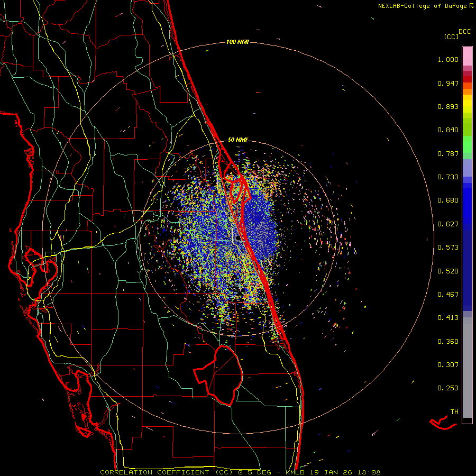This screenshot has height=476, width=476.
Task: Pick the yellow swatch beside 0.893
Action: tap(467, 106)
